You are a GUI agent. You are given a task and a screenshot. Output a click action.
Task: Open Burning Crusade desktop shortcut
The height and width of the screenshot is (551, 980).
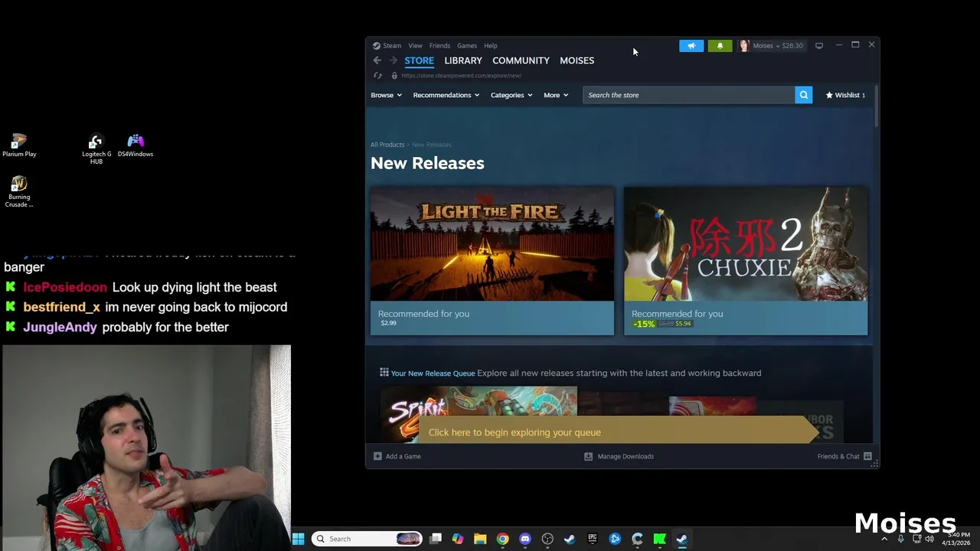[x=19, y=192]
